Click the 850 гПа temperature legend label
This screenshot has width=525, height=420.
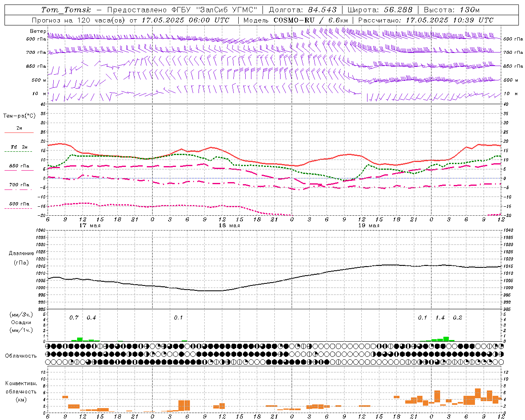(x=19, y=166)
